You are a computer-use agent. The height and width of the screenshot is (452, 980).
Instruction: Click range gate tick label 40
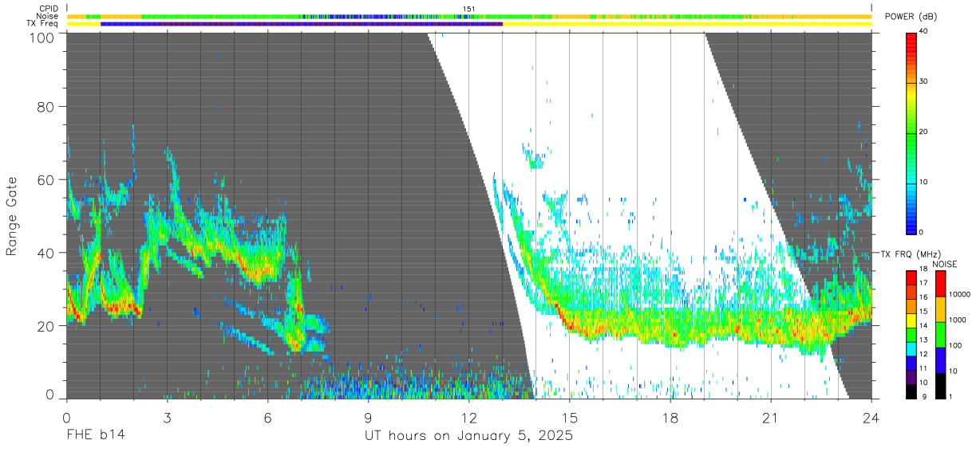[46, 253]
